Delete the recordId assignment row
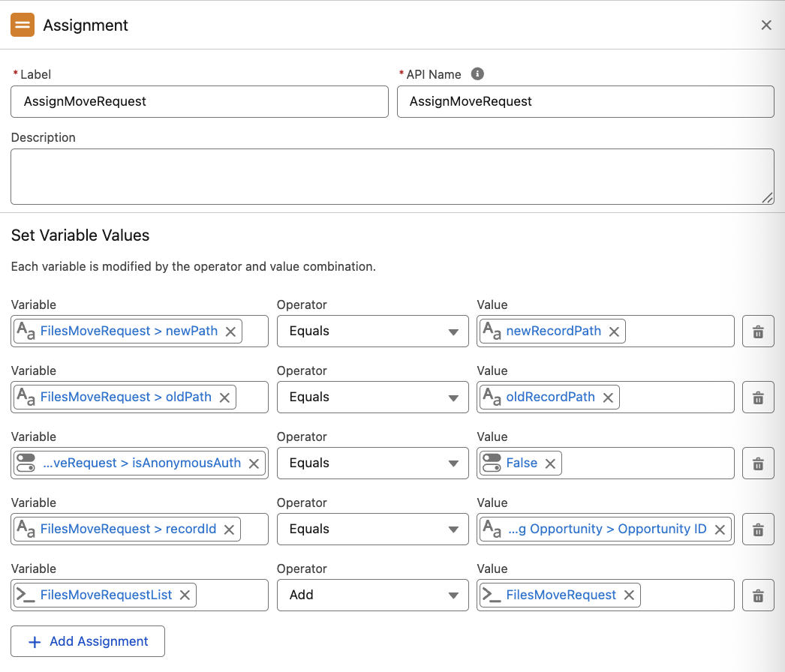Screen dimensions: 785x672 [x=758, y=529]
